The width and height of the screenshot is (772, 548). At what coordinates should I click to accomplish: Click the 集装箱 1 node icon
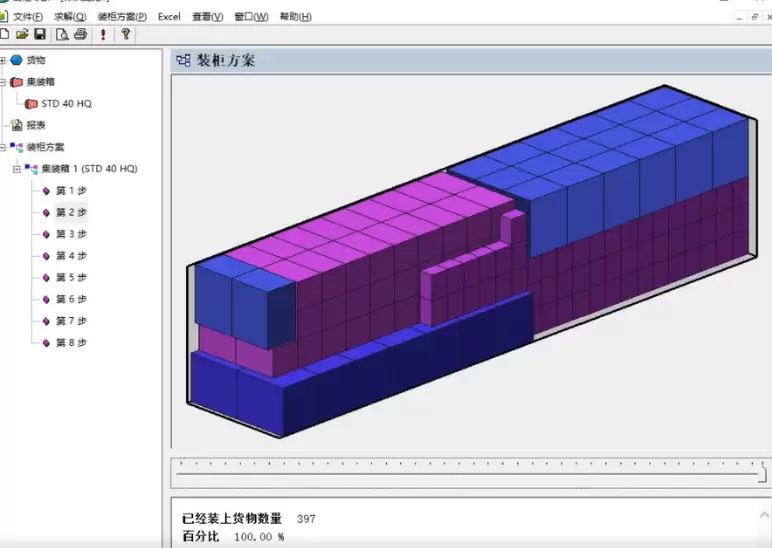click(31, 169)
